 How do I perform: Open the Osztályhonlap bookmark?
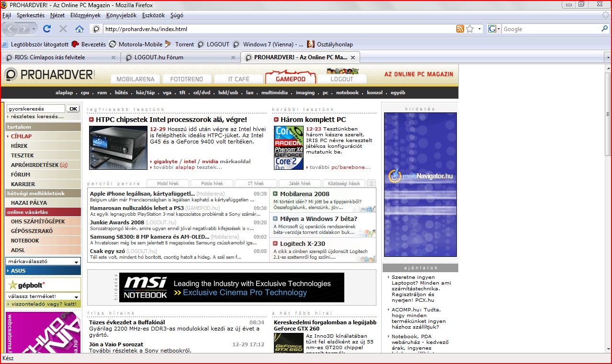[330, 44]
